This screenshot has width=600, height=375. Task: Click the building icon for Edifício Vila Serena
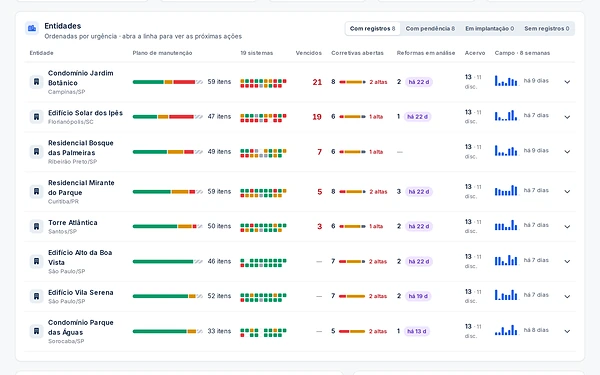[36, 296]
